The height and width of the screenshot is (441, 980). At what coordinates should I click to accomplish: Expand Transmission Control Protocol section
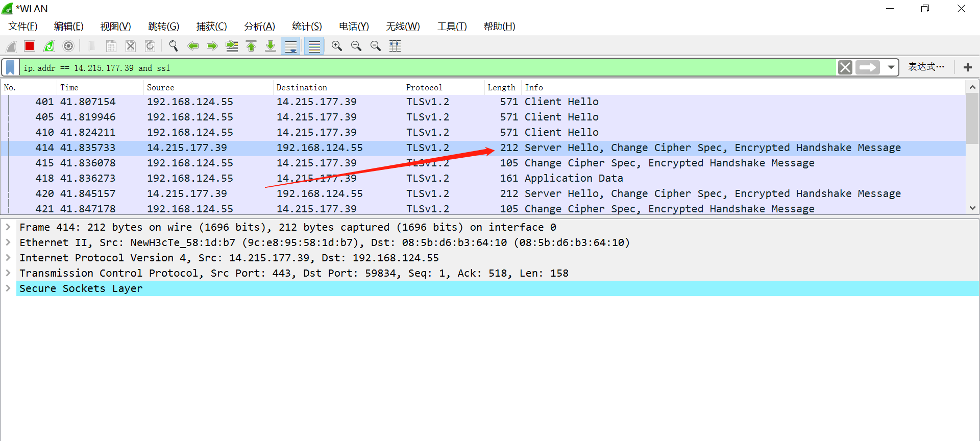tap(8, 273)
